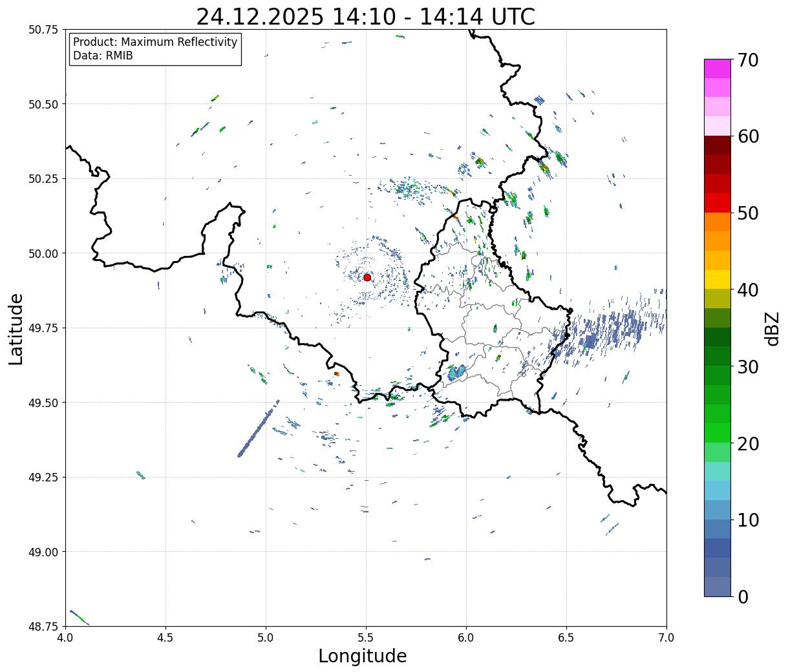Click the bright red colorbar segment at 50 dBZ
The height and width of the screenshot is (672, 788).
[x=718, y=203]
